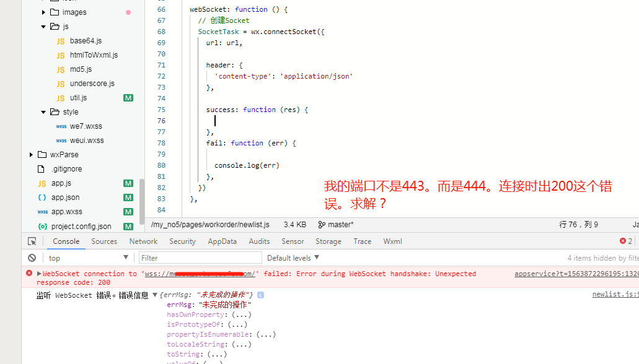Open app.js file
The height and width of the screenshot is (364, 639).
(x=61, y=183)
